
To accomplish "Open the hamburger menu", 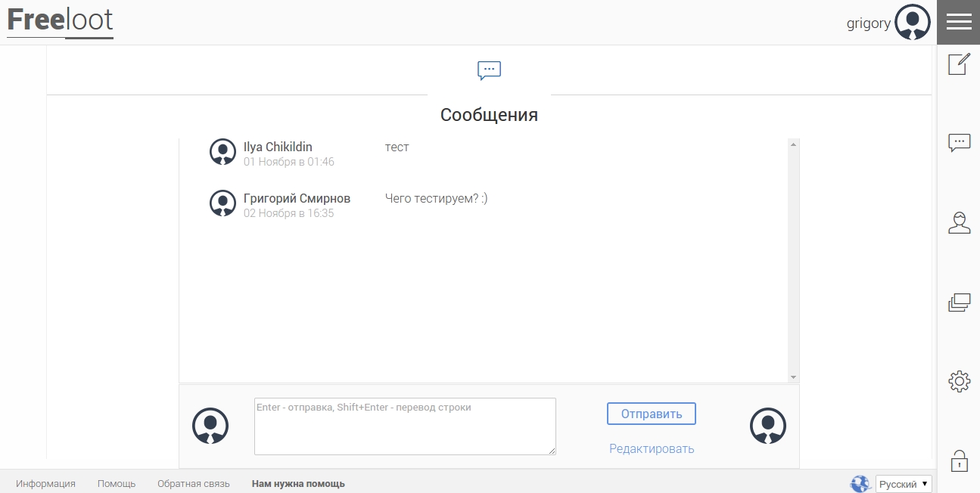I will 958,22.
